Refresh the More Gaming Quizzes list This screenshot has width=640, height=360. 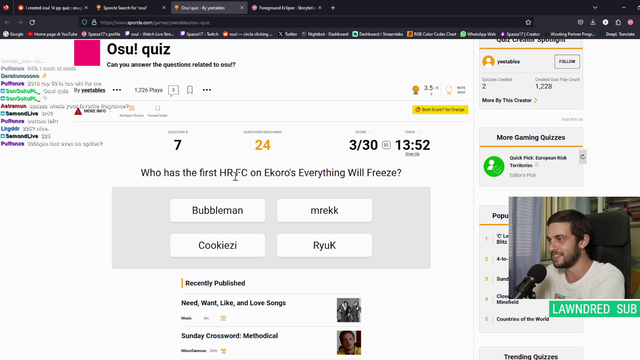coord(582,157)
